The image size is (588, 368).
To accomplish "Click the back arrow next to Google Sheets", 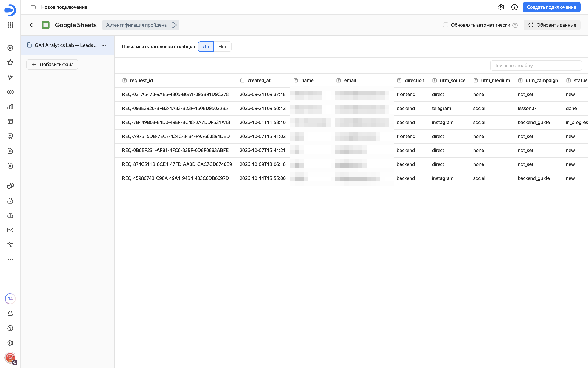I will (x=33, y=25).
